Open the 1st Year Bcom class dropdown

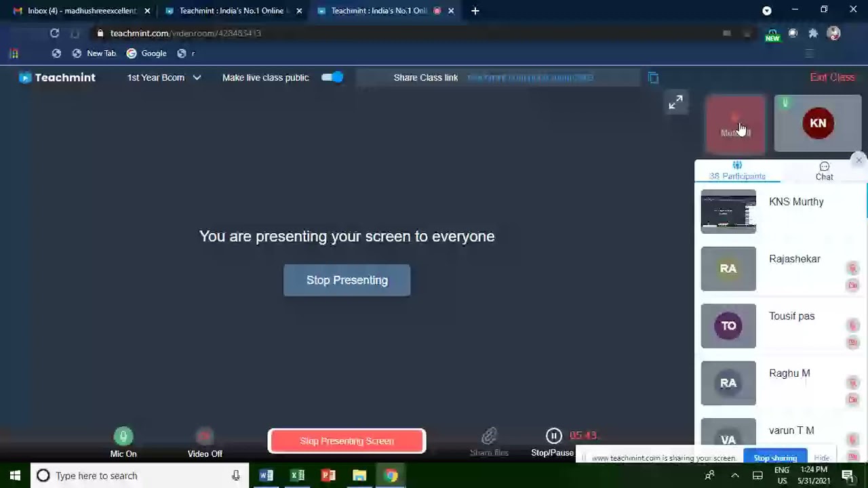coord(164,77)
